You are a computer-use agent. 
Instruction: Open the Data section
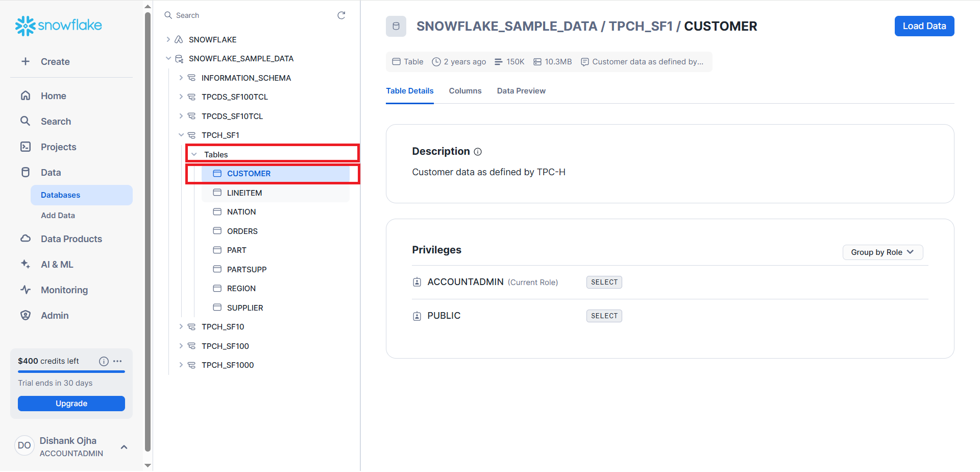[51, 172]
